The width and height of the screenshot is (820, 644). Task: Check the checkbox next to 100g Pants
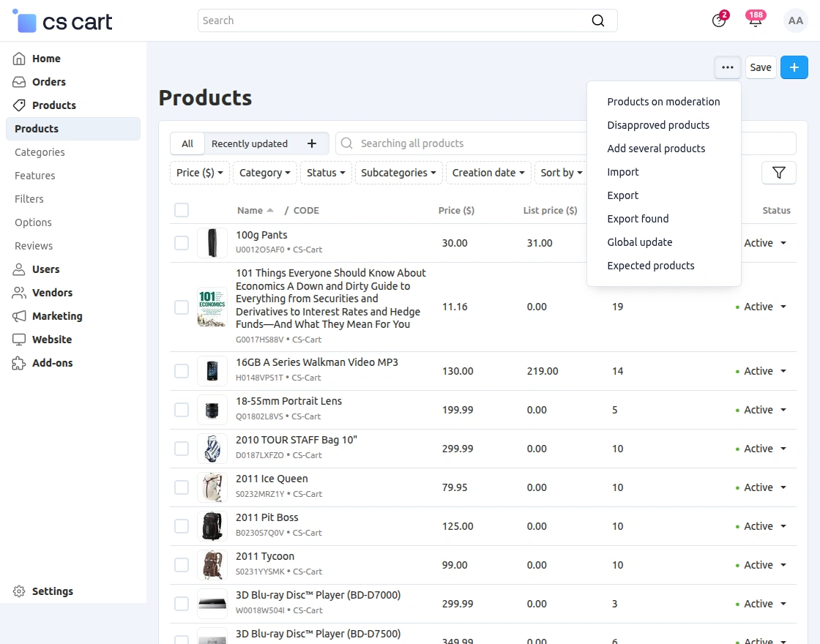[x=181, y=242]
